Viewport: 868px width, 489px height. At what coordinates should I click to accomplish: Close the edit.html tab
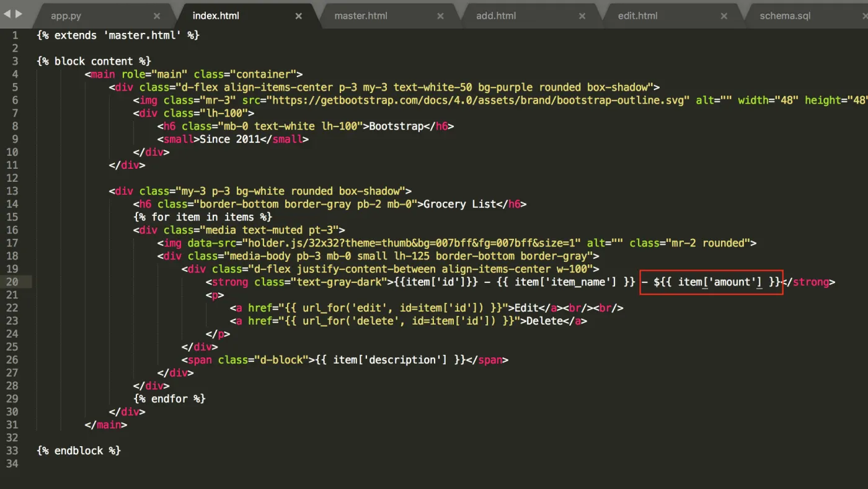(724, 16)
